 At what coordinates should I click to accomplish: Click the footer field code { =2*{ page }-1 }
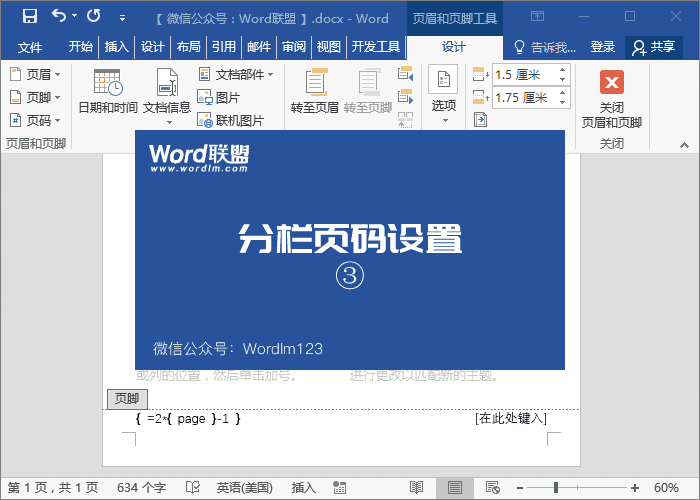(188, 419)
